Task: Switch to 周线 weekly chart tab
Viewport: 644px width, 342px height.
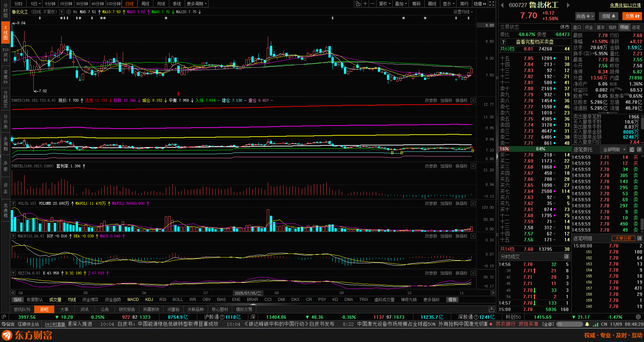Action: click(145, 4)
